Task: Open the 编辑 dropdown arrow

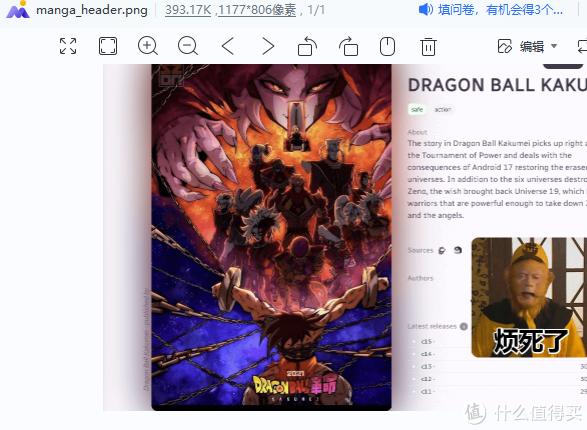Action: click(x=554, y=46)
